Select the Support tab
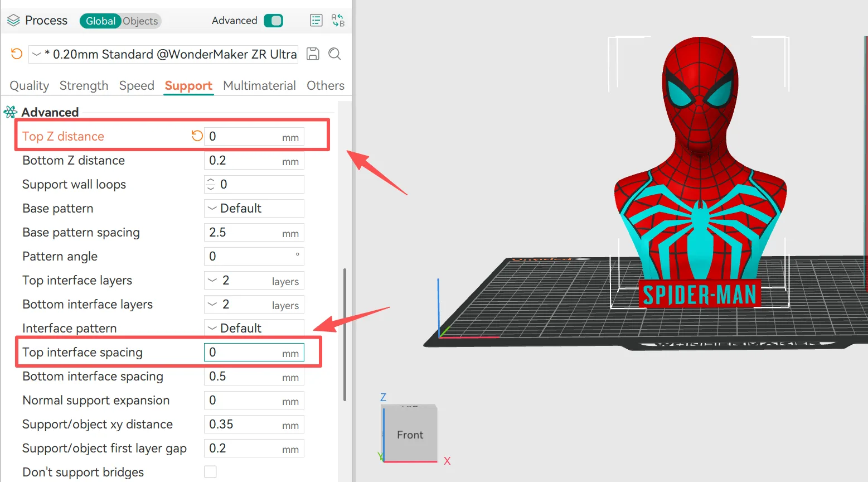868x482 pixels. 188,85
